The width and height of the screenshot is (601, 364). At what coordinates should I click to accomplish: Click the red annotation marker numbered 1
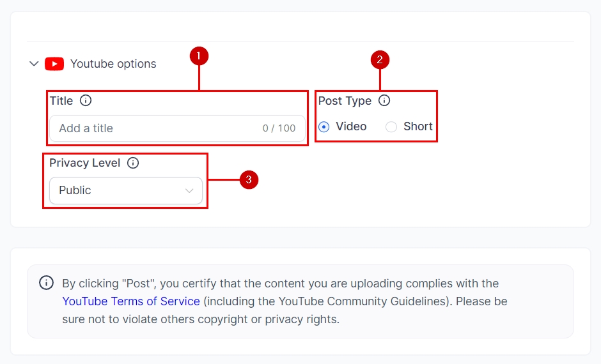click(199, 56)
